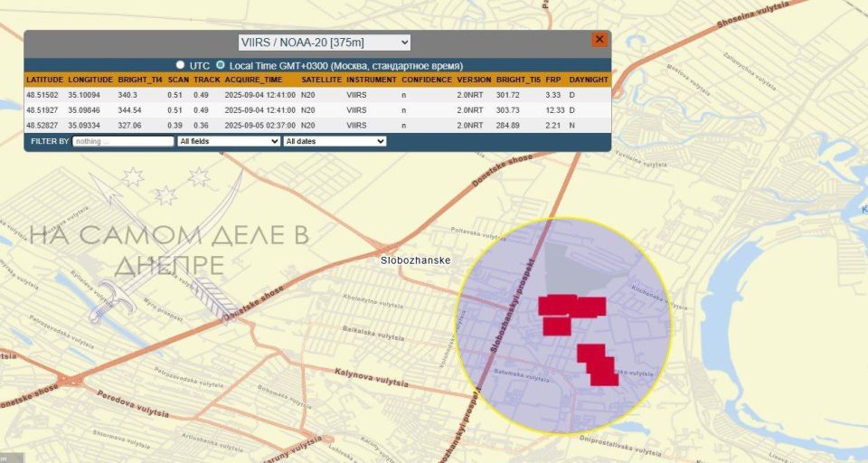Close the fire data popup panel
The image size is (868, 463).
click(599, 40)
